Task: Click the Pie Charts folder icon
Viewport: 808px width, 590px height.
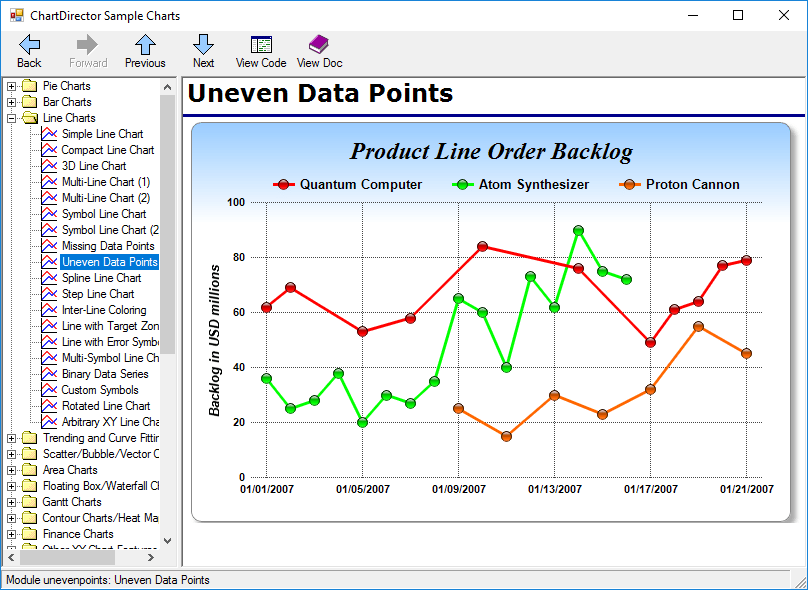Action: coord(29,86)
